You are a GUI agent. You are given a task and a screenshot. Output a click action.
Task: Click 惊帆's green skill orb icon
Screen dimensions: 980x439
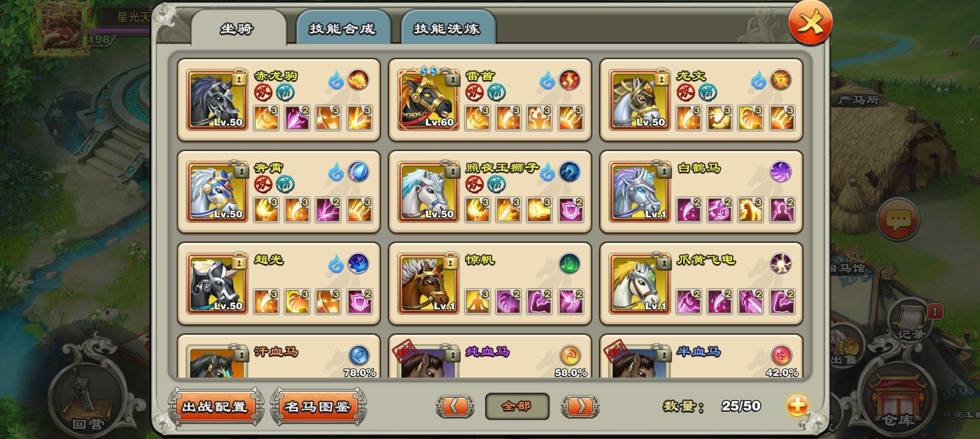click(570, 263)
